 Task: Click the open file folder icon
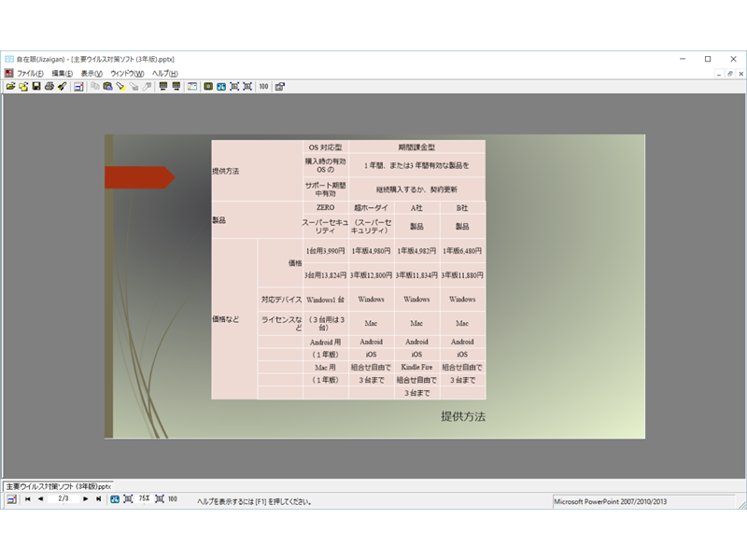10,86
